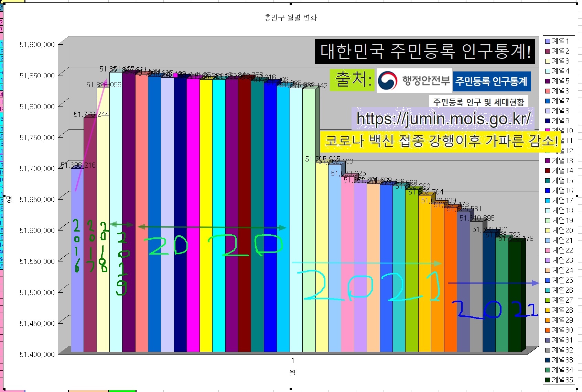This screenshot has height=392, width=582.
Task: Select the chart title 총인구 월별 변화
Action: tap(291, 18)
